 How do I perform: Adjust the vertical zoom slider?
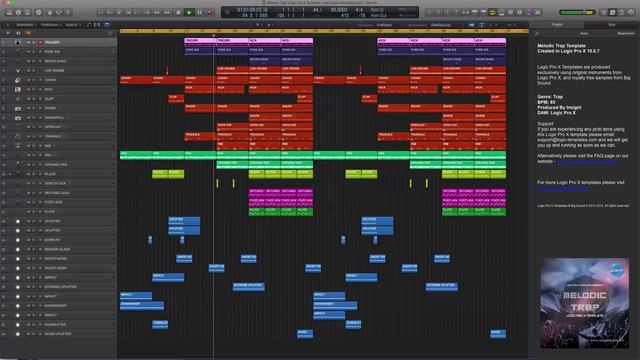point(494,25)
